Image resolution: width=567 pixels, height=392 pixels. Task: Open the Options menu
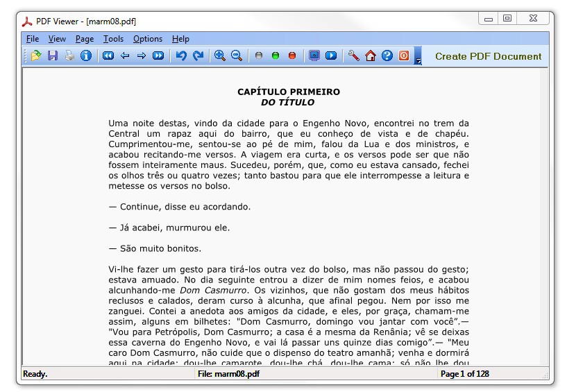(148, 39)
